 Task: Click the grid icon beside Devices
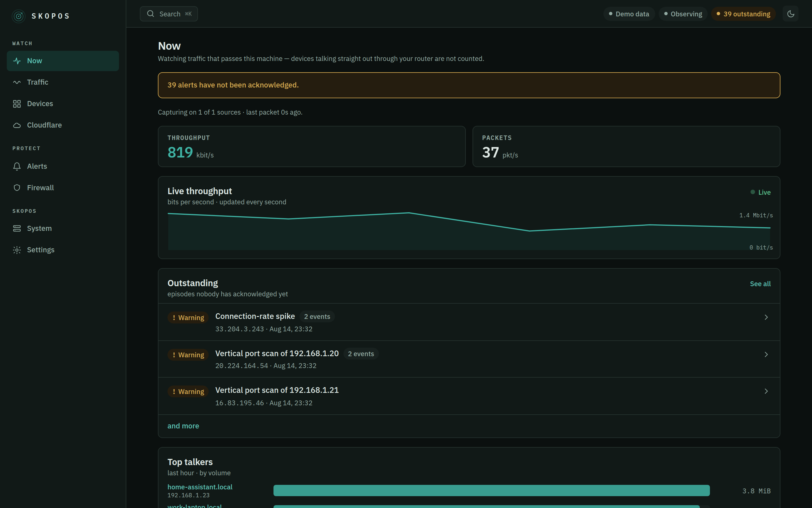pyautogui.click(x=17, y=104)
